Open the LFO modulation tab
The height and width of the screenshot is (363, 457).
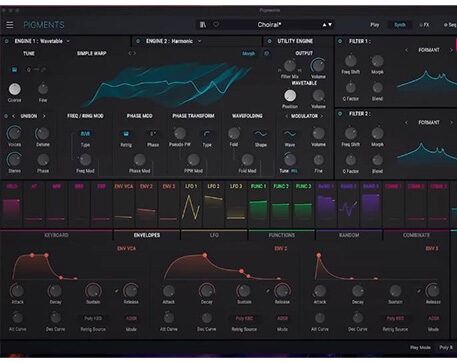(x=214, y=235)
